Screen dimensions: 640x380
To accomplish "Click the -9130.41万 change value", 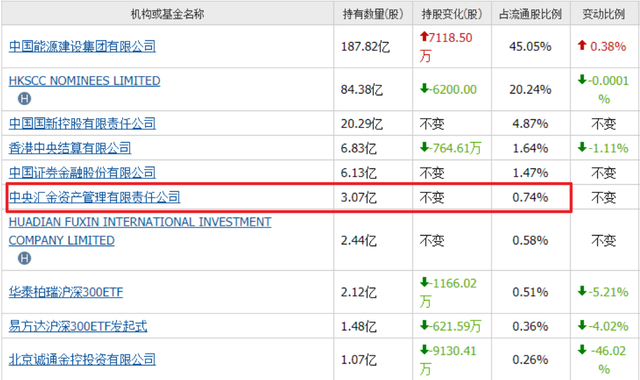I will click(448, 360).
